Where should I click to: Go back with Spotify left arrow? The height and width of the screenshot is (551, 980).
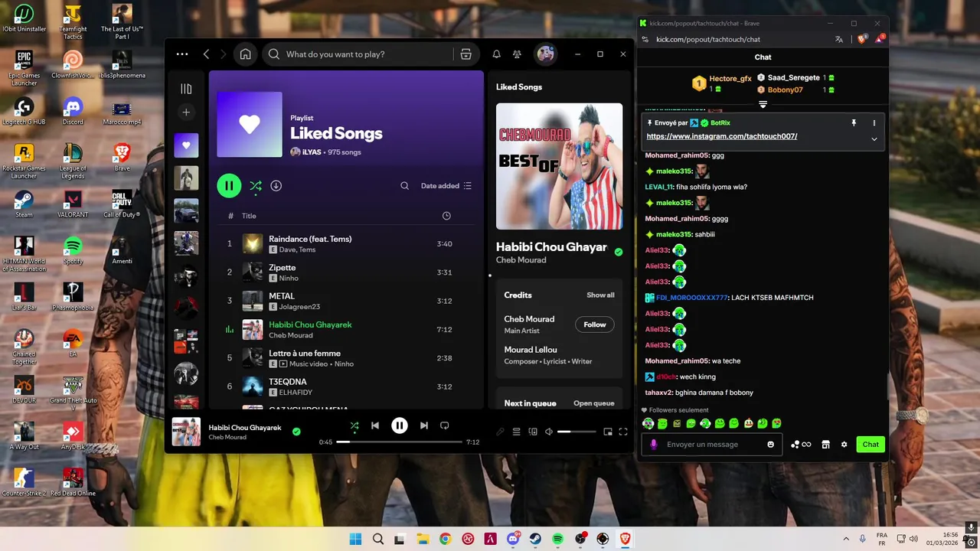(x=207, y=54)
